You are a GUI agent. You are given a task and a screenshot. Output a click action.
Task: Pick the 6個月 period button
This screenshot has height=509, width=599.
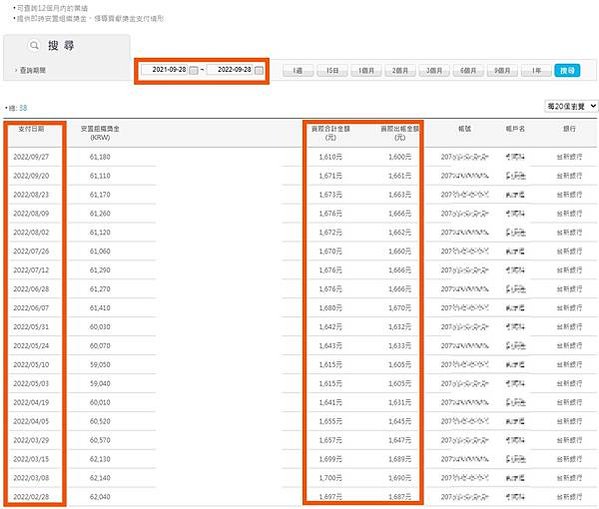468,71
